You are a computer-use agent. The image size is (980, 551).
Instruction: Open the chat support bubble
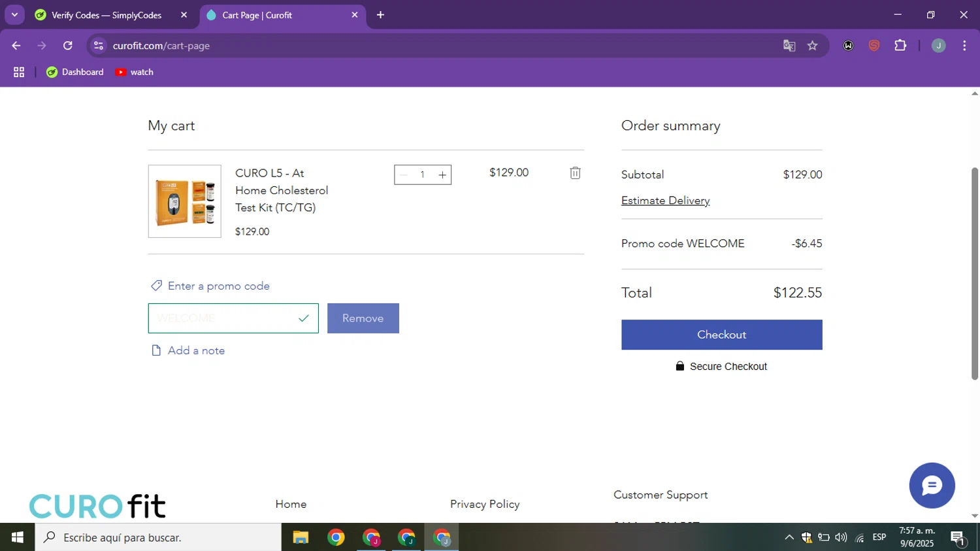click(932, 486)
